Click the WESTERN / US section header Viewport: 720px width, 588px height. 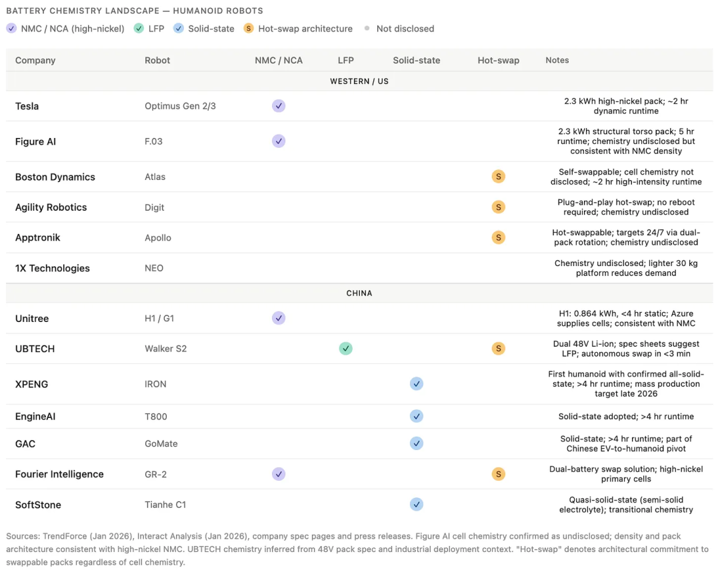359,81
